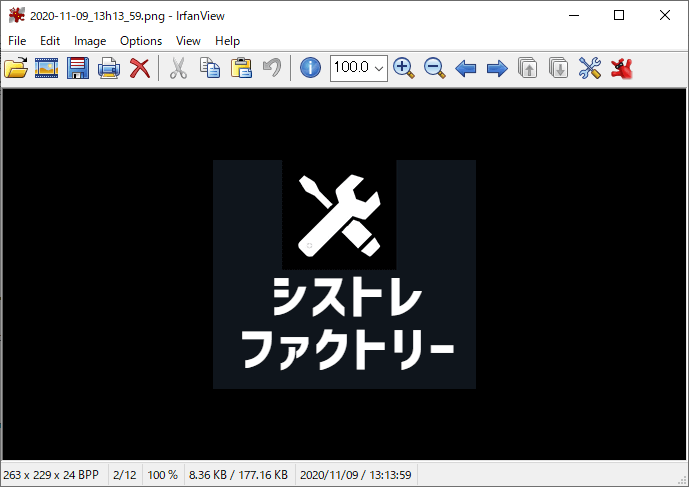
Task: Click the IrfanView title bar app icon
Action: (17, 15)
